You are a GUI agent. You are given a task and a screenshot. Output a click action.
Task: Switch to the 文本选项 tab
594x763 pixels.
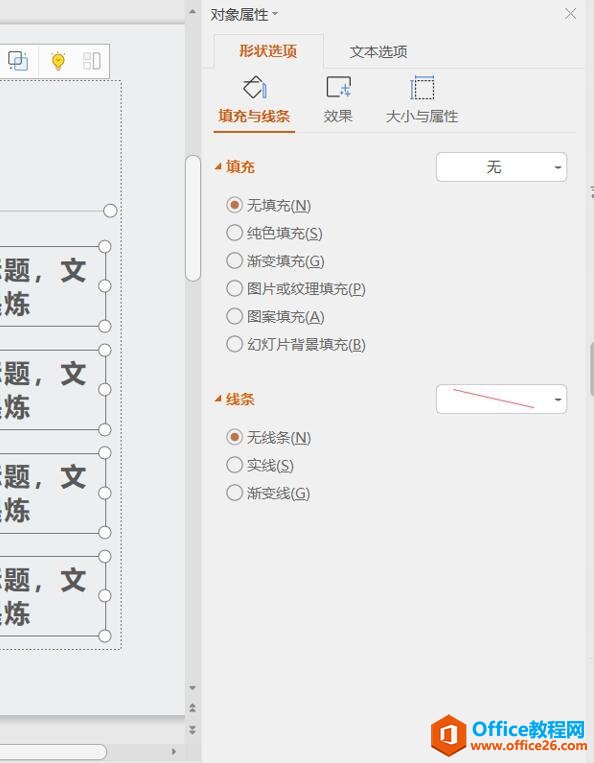[378, 52]
